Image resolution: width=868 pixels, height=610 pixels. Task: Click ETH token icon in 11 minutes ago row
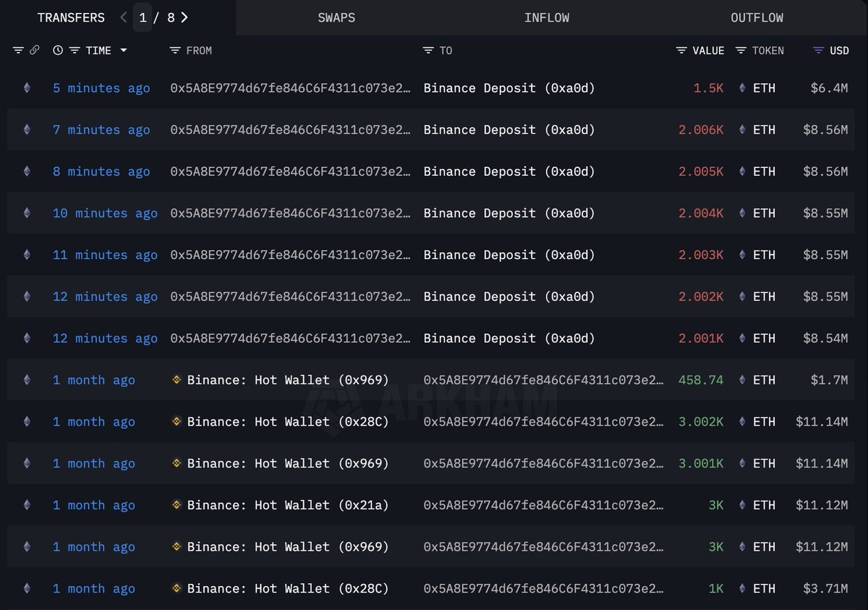coord(742,255)
